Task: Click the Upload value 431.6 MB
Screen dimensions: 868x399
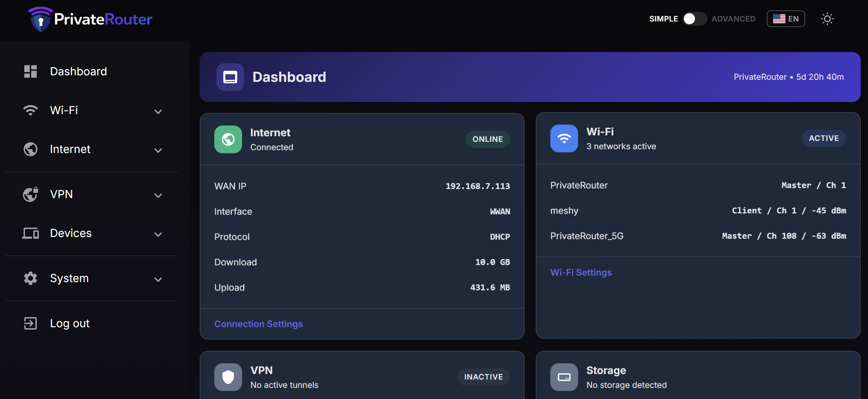Action: (490, 288)
